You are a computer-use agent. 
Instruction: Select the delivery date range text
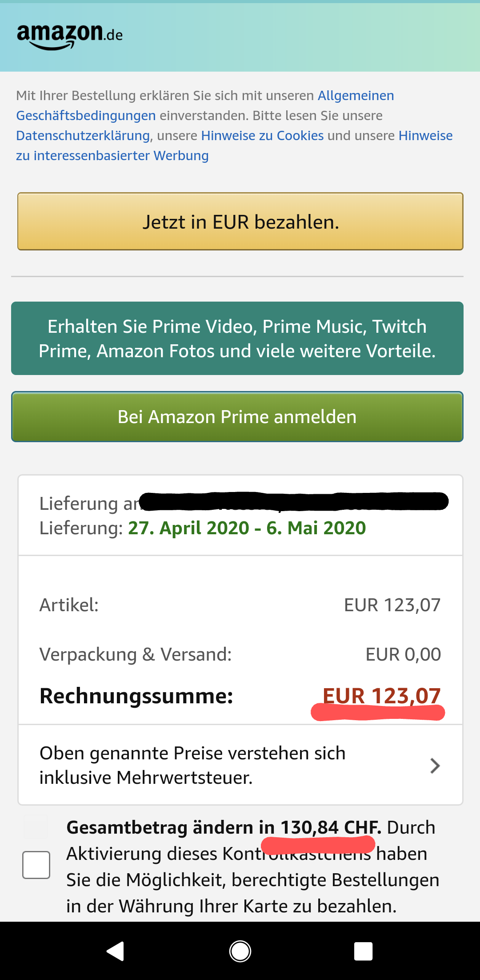[x=247, y=528]
